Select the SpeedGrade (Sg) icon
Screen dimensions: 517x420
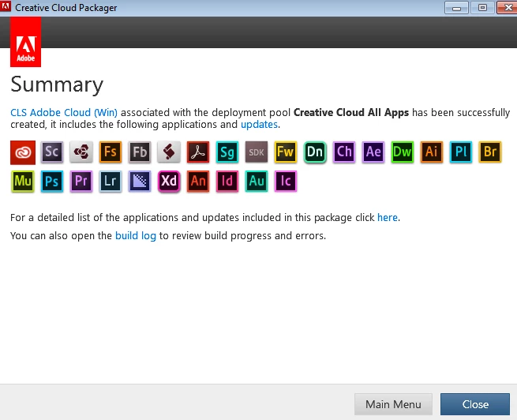(x=227, y=152)
